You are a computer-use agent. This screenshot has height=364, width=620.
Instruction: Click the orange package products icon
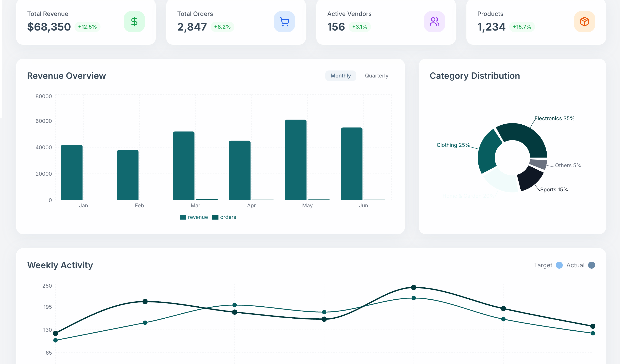[584, 22]
